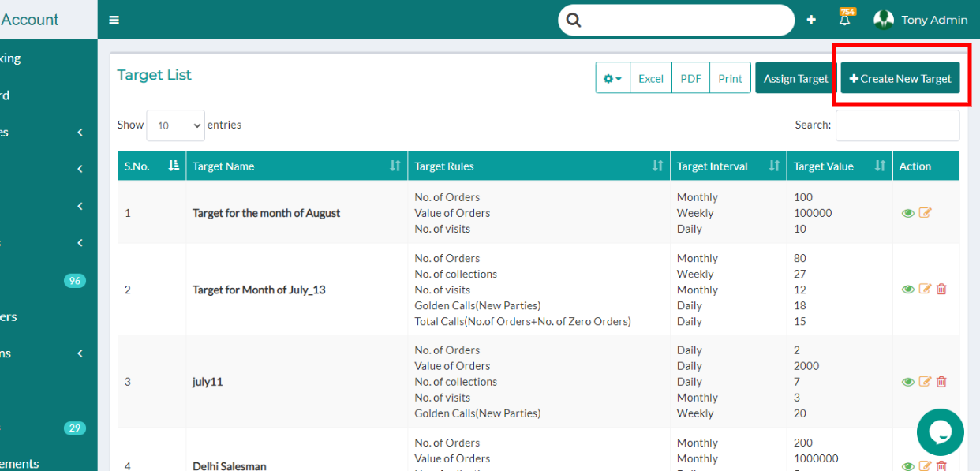Delete the july11 target
Image resolution: width=980 pixels, height=471 pixels.
click(941, 382)
